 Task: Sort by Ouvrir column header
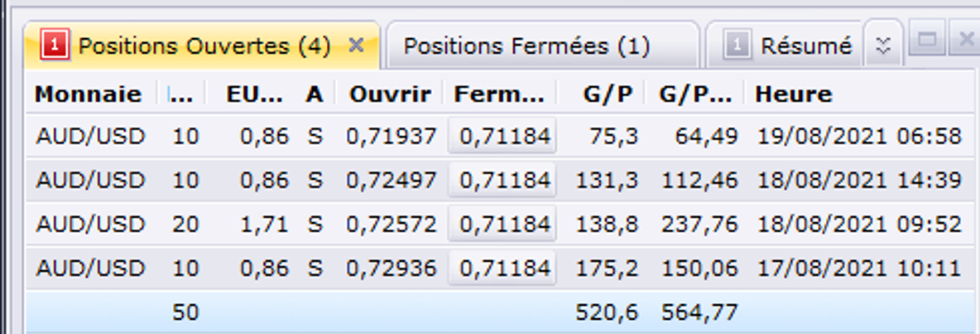(x=390, y=94)
